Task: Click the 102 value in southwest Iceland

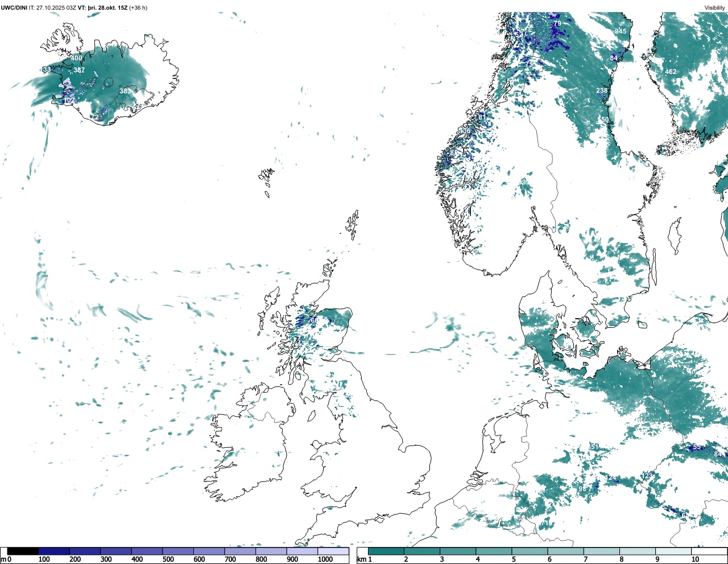Action: pos(69,101)
